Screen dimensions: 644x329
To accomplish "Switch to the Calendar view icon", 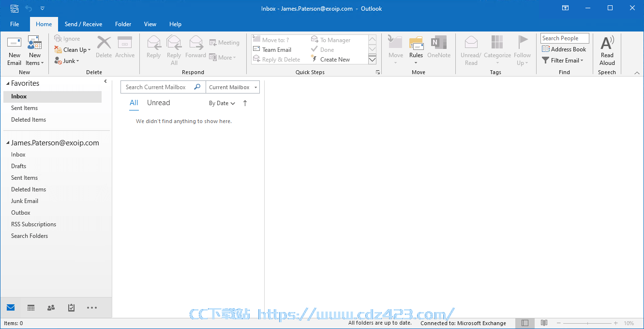I will [31, 308].
